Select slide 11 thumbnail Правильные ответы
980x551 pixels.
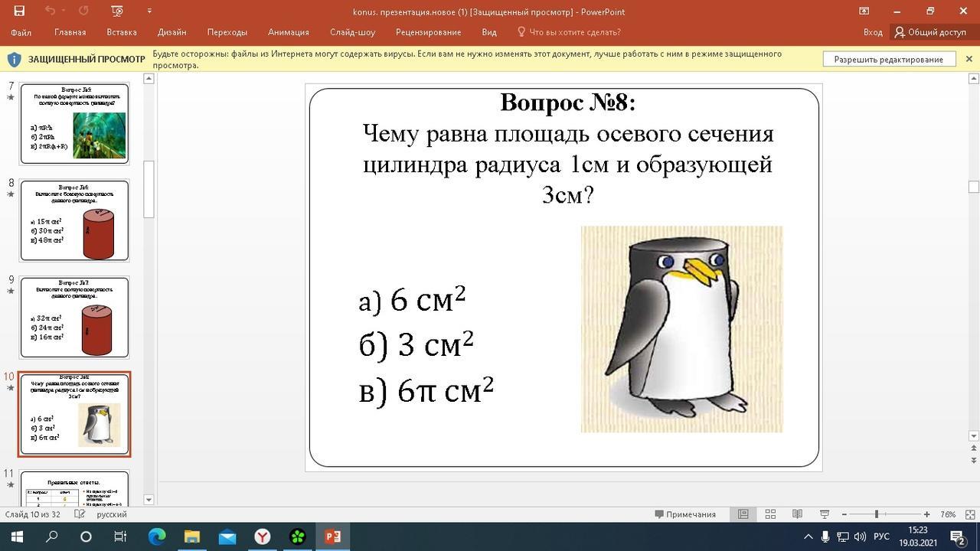point(74,488)
